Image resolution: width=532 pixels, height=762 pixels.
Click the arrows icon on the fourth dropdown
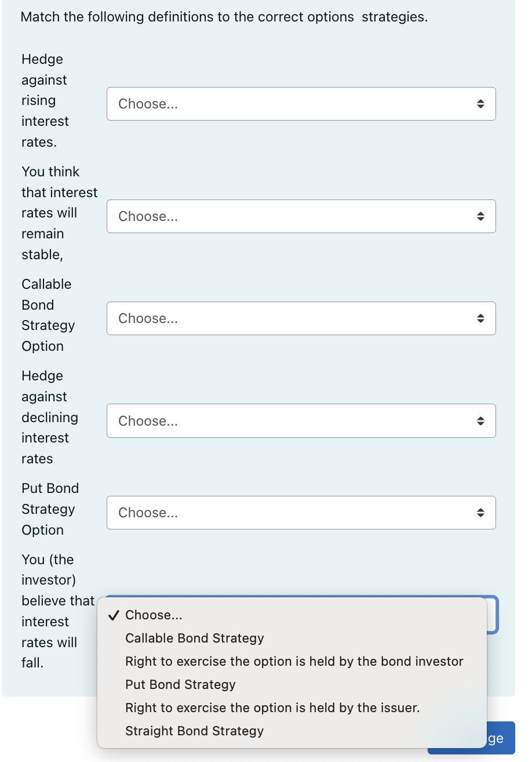(x=481, y=421)
